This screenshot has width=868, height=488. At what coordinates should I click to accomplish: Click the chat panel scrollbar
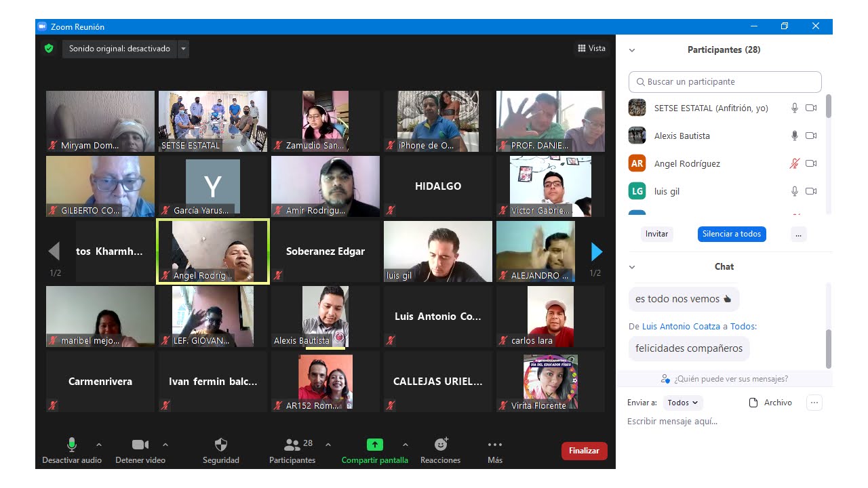coord(828,348)
